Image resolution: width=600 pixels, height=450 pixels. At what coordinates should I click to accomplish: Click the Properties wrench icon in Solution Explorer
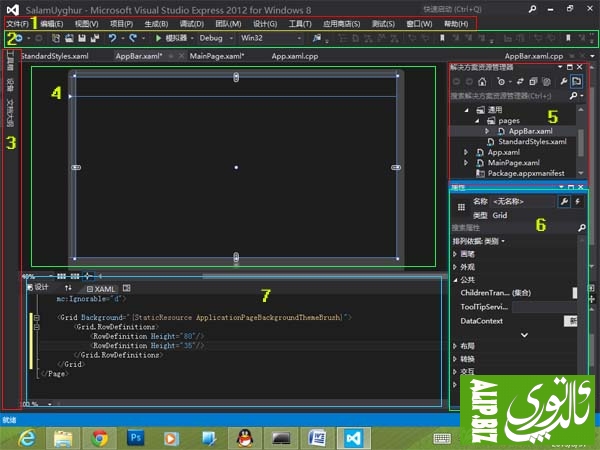click(x=564, y=82)
